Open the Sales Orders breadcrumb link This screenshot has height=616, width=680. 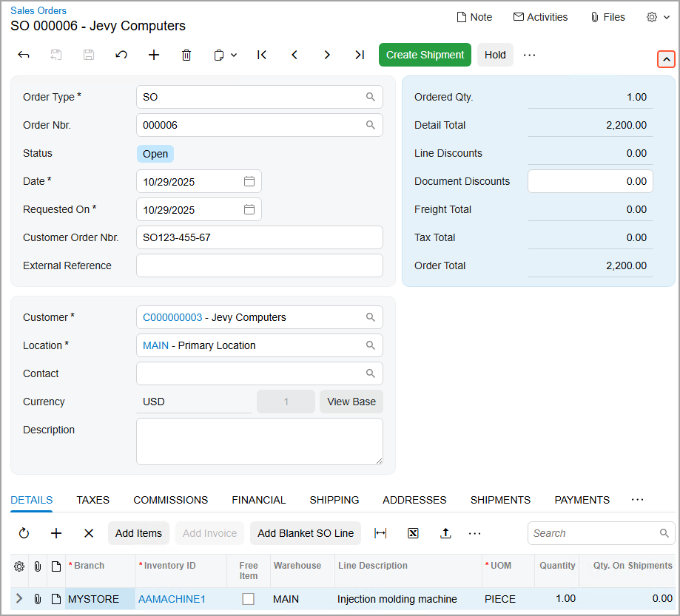point(38,11)
